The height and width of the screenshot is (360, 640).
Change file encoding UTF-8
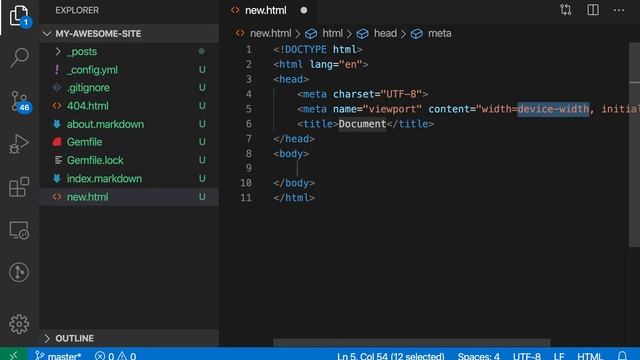click(527, 356)
